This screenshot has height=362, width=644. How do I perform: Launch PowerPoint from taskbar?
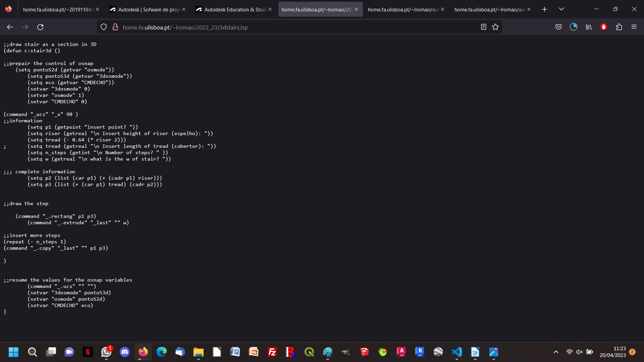[254, 352]
